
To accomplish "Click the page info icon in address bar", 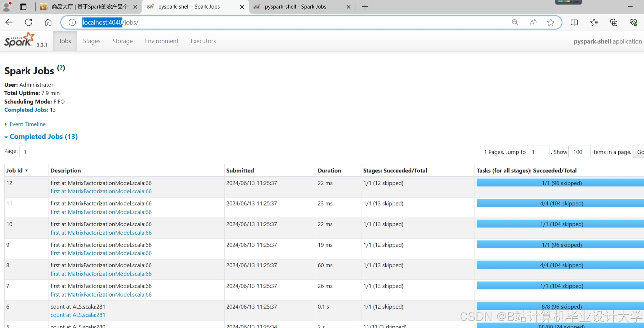I will point(72,22).
